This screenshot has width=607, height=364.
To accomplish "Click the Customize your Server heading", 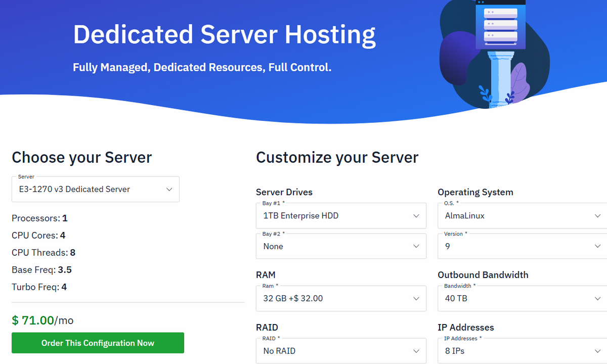I will pyautogui.click(x=337, y=157).
